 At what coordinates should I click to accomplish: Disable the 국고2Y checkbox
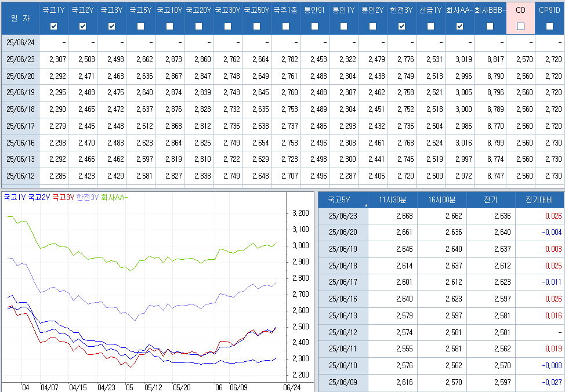[83, 26]
